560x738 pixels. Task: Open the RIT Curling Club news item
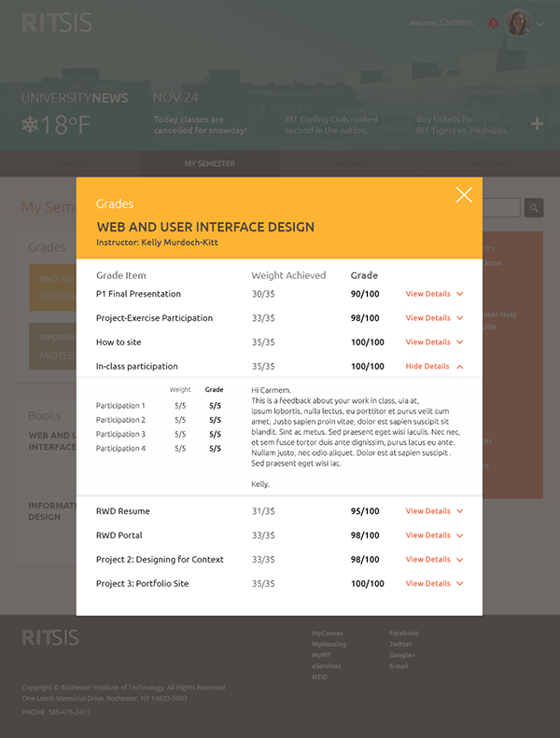click(331, 125)
